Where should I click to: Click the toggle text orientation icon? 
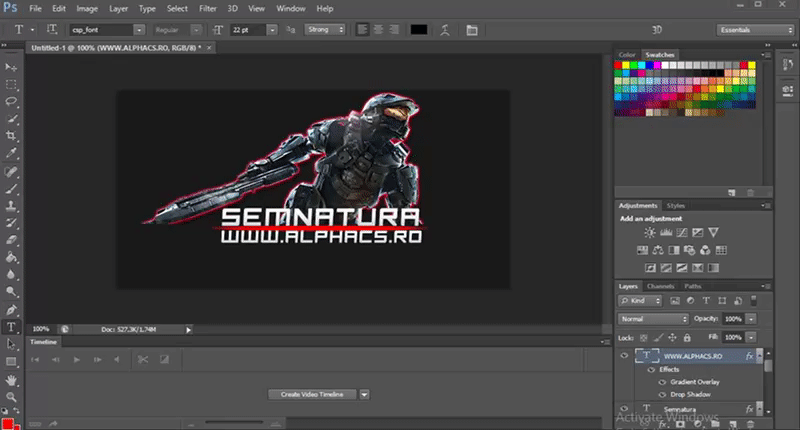coord(52,29)
